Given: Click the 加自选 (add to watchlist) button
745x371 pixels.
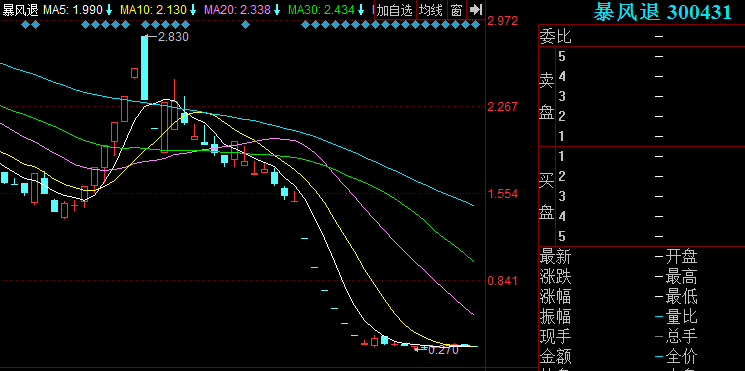Looking at the screenshot, I should point(395,10).
